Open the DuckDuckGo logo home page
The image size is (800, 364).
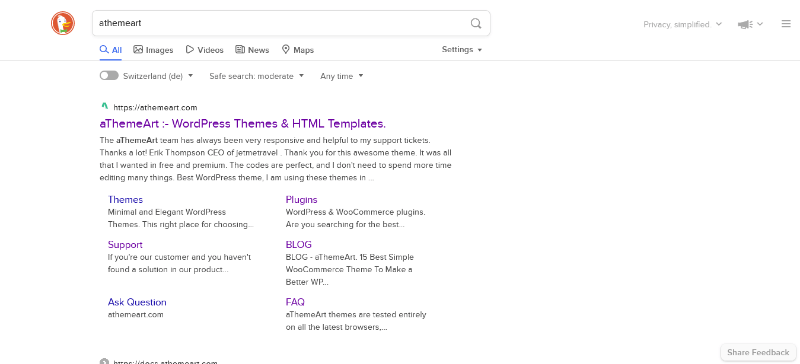[63, 23]
